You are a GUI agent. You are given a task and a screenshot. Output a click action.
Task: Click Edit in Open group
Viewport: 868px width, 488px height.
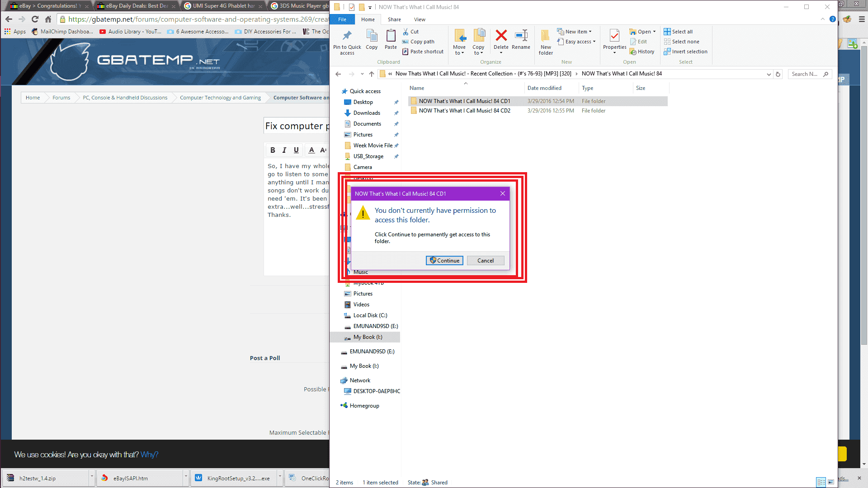point(638,42)
